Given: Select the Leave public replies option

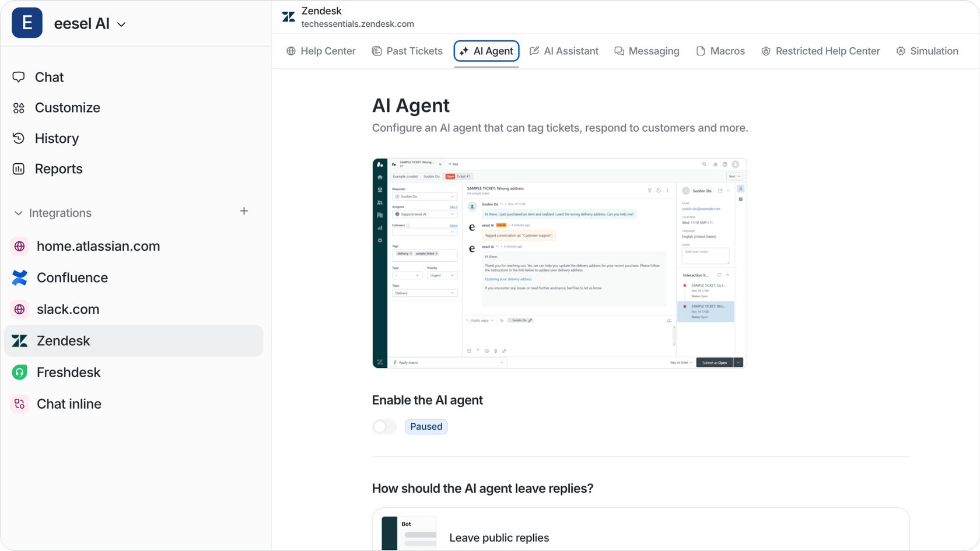Looking at the screenshot, I should point(499,538).
